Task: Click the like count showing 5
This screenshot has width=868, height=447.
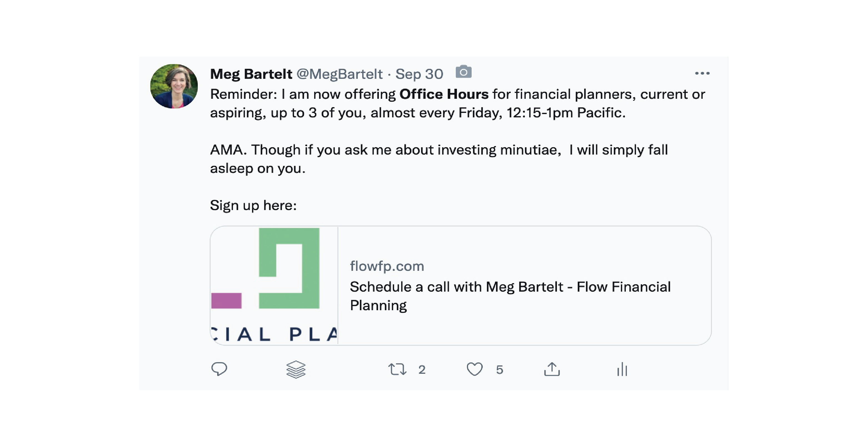Action: click(499, 370)
